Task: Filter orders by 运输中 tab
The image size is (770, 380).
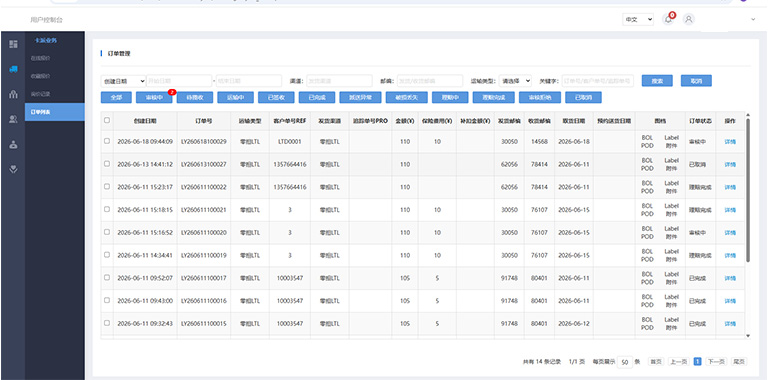Action: point(236,97)
